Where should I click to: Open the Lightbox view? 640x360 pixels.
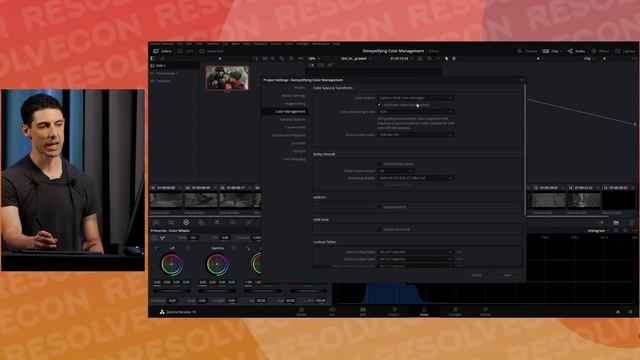[x=625, y=51]
